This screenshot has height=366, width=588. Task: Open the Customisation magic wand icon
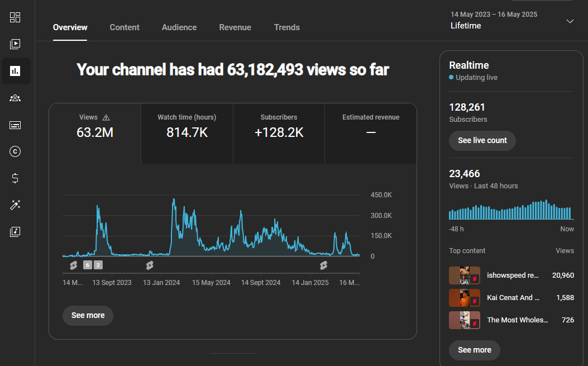tap(15, 205)
